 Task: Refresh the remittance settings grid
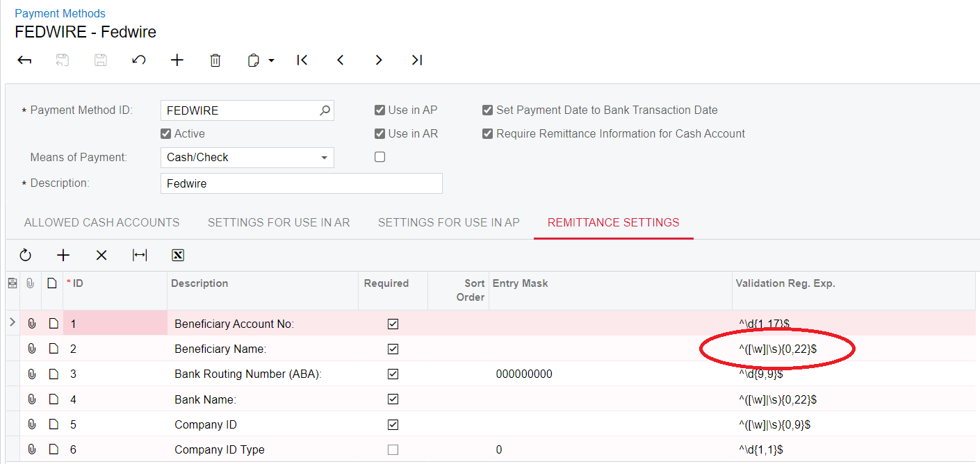point(26,256)
